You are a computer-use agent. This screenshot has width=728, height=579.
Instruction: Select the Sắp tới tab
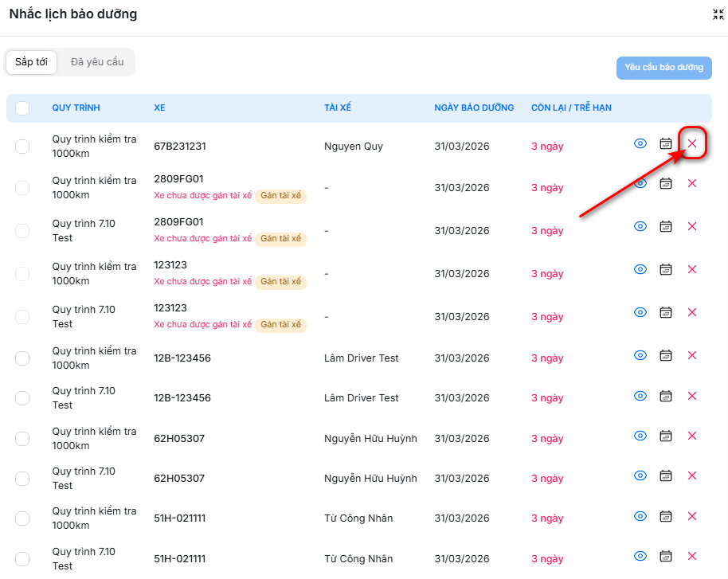click(31, 62)
